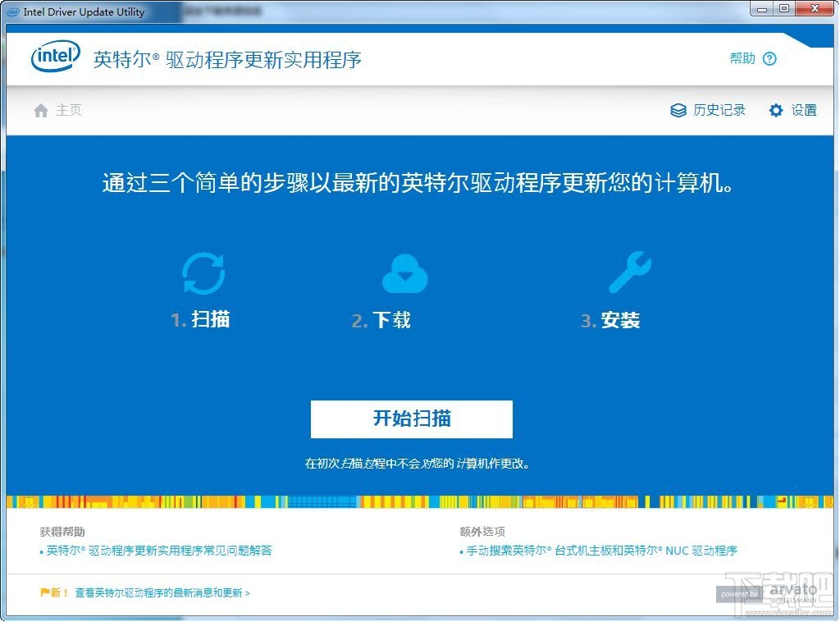Maximize the Intel Driver Update Utility window
840x622 pixels.
tap(784, 8)
